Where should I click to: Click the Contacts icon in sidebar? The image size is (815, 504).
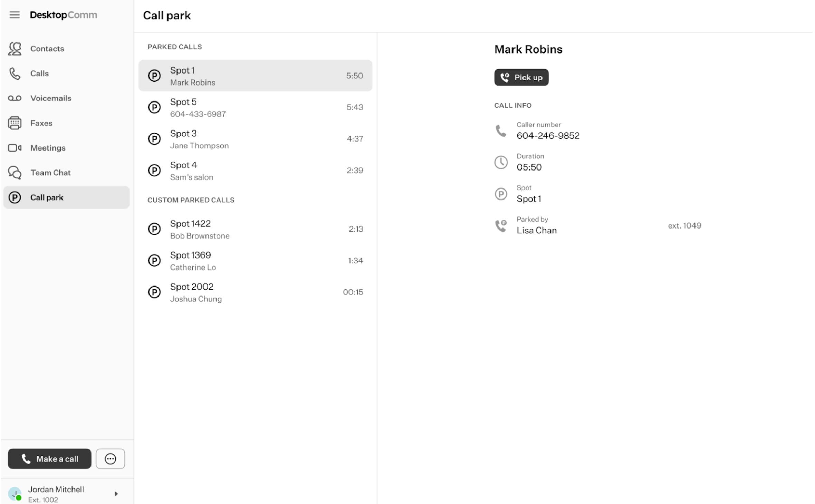click(x=15, y=49)
